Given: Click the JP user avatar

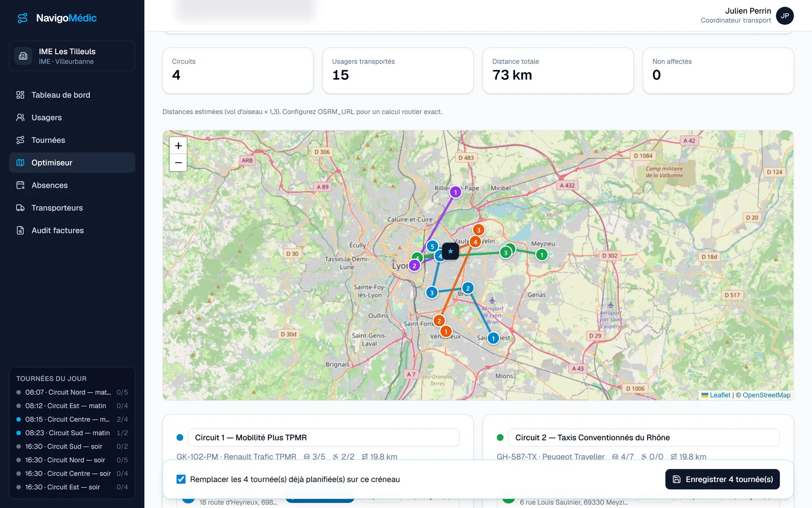Looking at the screenshot, I should click(x=785, y=16).
